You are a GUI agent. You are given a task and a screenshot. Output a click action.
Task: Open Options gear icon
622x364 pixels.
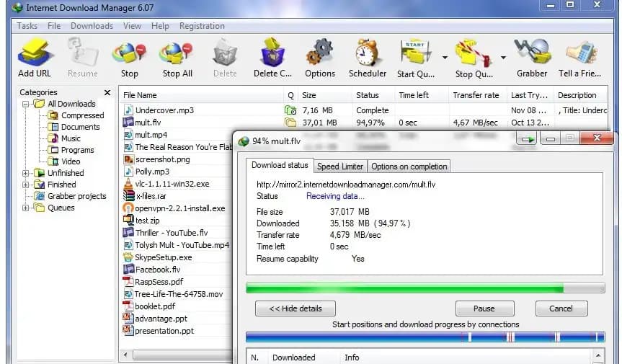(319, 55)
